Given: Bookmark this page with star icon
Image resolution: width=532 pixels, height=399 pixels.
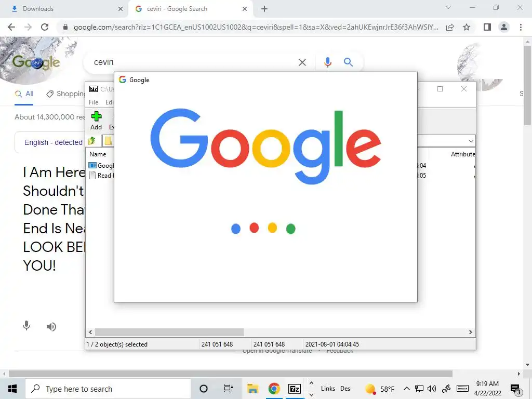Looking at the screenshot, I should 467,27.
